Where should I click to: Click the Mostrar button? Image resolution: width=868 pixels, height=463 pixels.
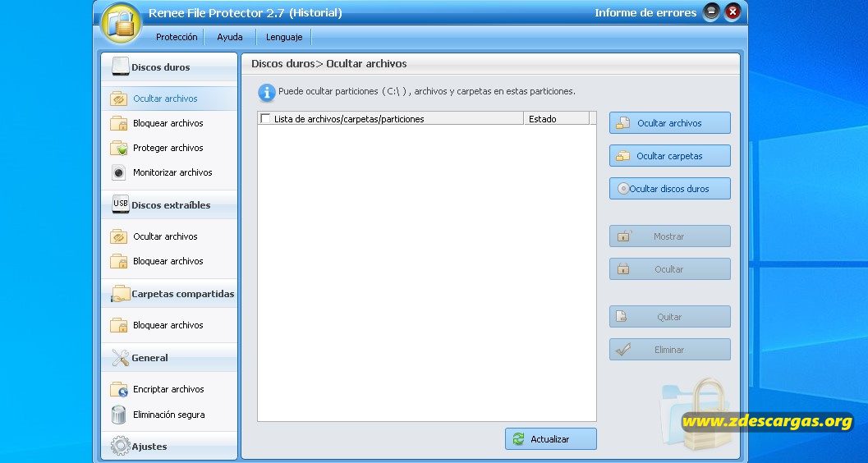670,236
